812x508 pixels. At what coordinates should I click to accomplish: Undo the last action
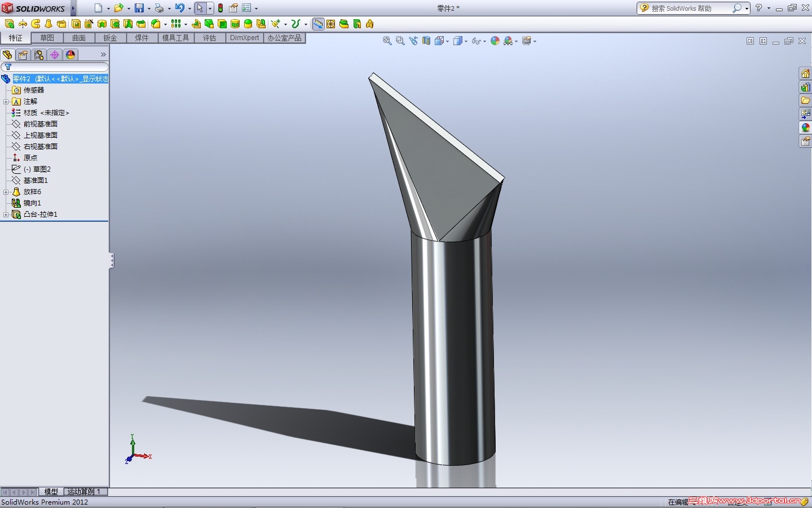179,8
